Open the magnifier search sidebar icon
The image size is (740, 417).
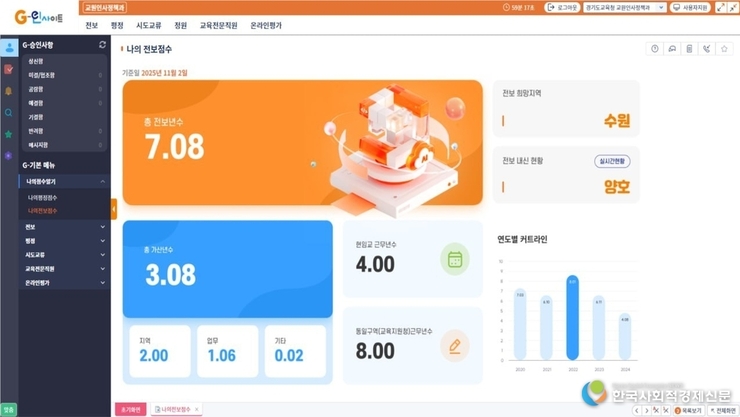click(x=8, y=113)
